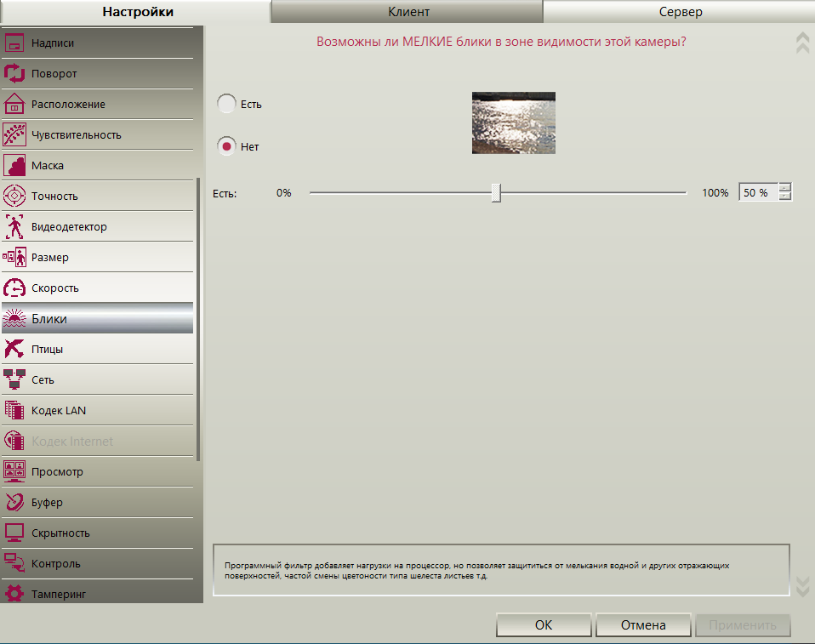The height and width of the screenshot is (644, 815).
Task: Click the Отмена cancel button
Action: [643, 624]
